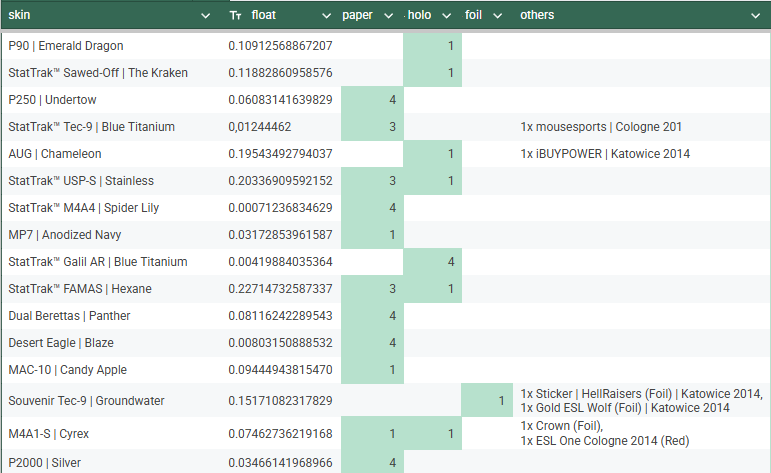Open the paper column dropdown arrow
The height and width of the screenshot is (473, 771).
(388, 16)
